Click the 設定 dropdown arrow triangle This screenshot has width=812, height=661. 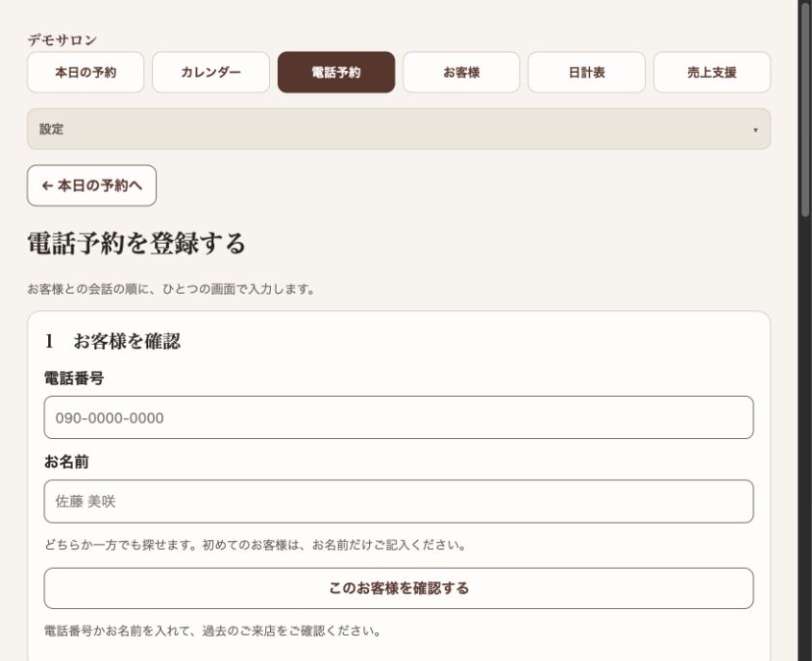[755, 130]
